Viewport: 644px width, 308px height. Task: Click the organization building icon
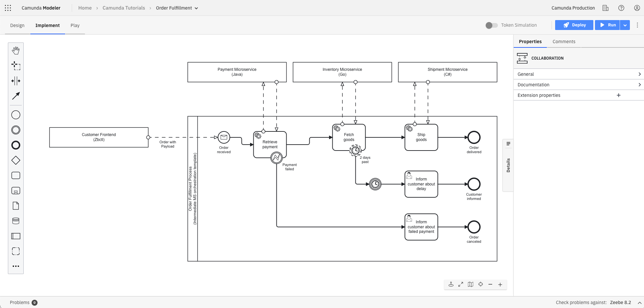(x=605, y=8)
